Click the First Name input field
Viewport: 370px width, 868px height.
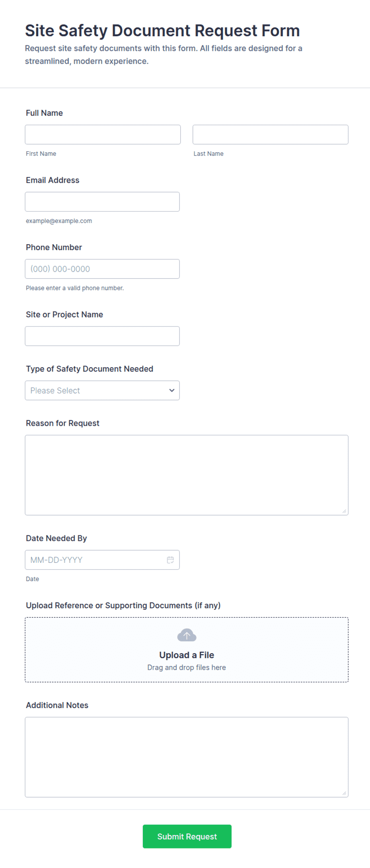(103, 135)
